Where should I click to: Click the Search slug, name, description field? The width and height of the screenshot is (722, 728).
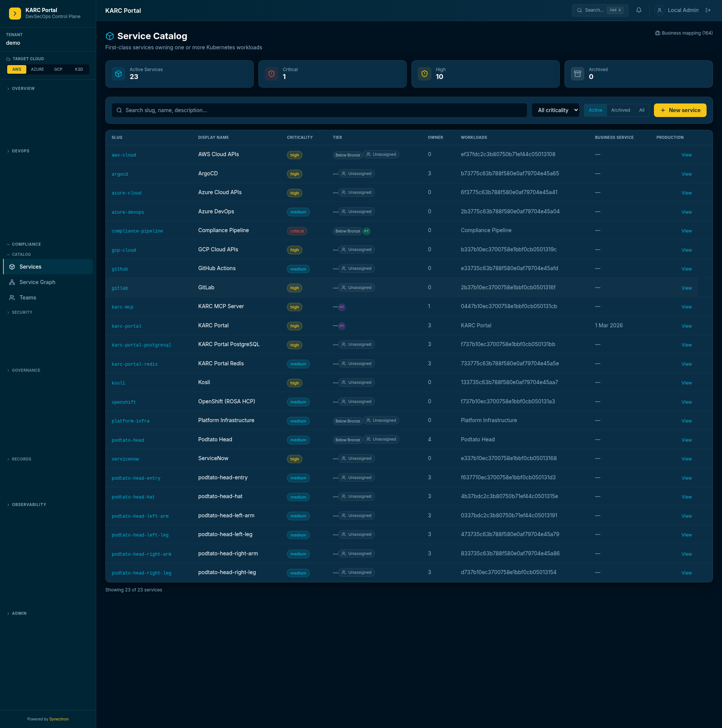[319, 110]
